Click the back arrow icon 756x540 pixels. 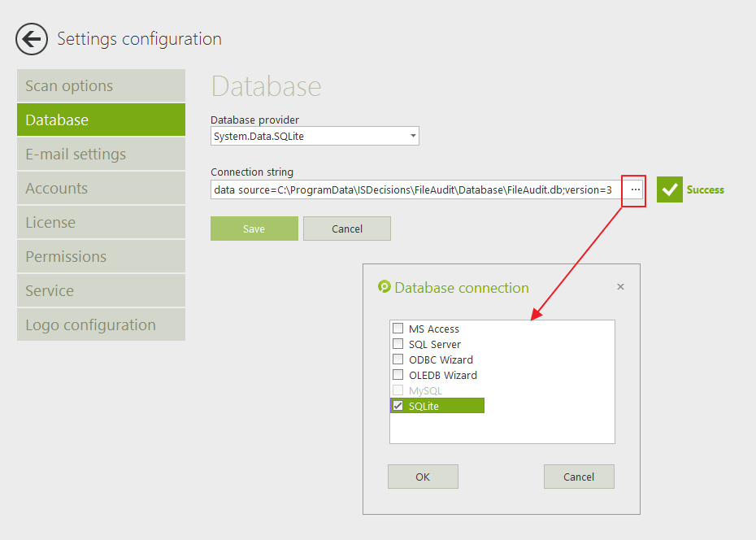(32, 39)
